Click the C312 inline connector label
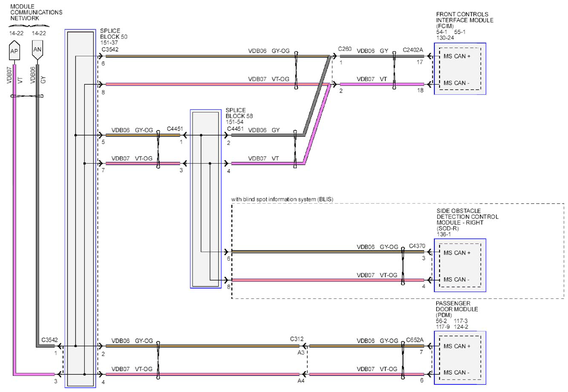Screen dimensions: 568x392 click(x=297, y=339)
